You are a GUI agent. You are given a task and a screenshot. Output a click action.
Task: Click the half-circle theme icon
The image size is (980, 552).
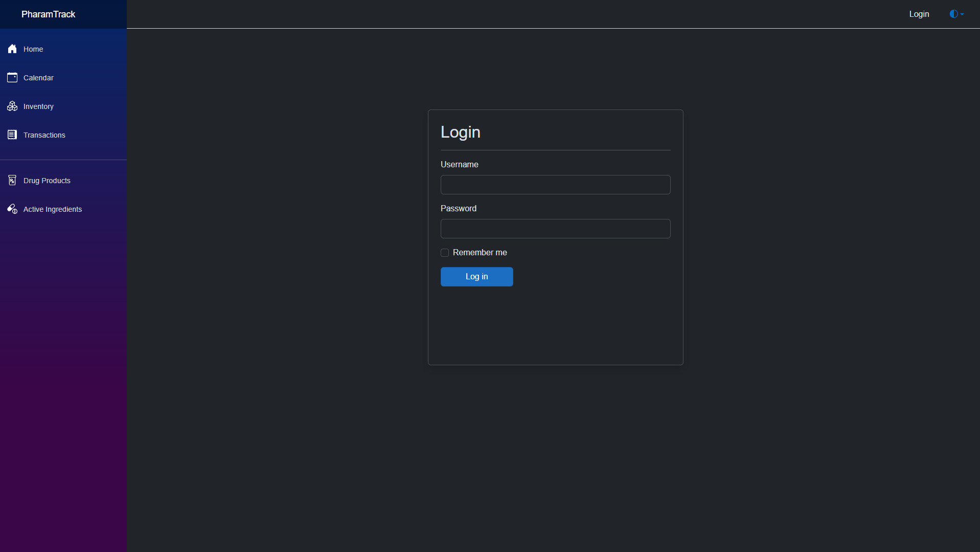click(953, 14)
